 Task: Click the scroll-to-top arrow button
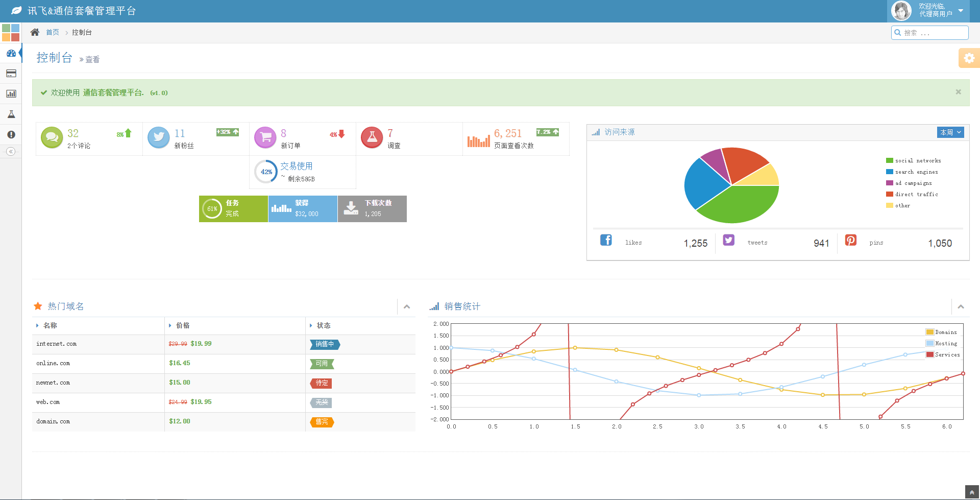(972, 493)
